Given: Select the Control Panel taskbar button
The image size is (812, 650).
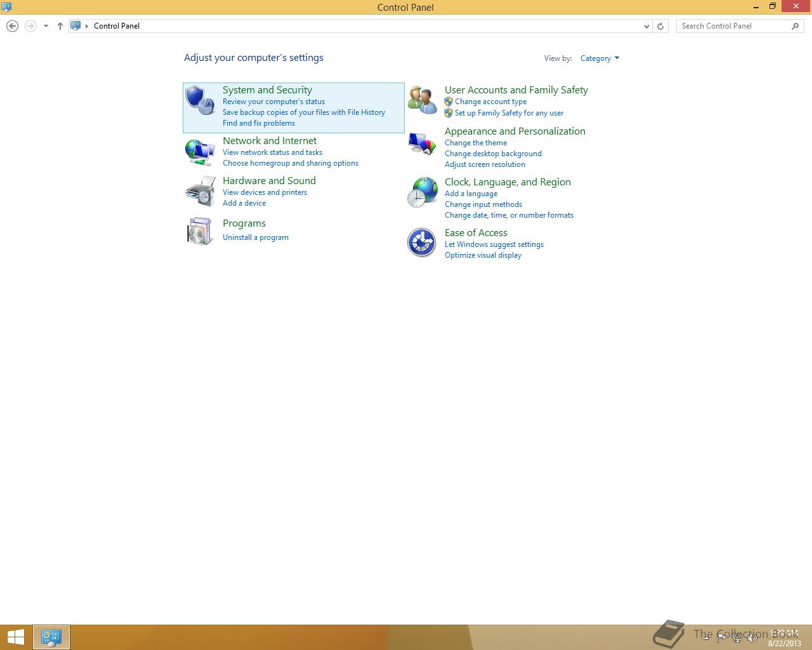Looking at the screenshot, I should pos(51,637).
